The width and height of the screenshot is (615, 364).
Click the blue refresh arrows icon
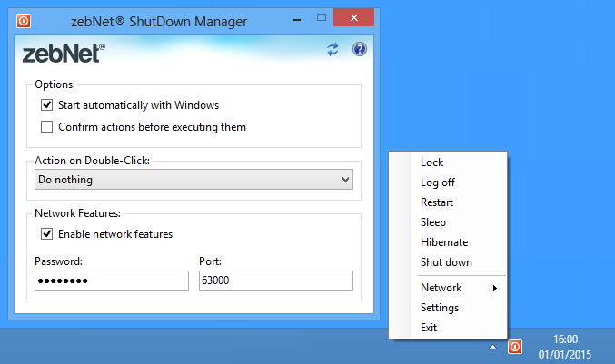coord(333,50)
